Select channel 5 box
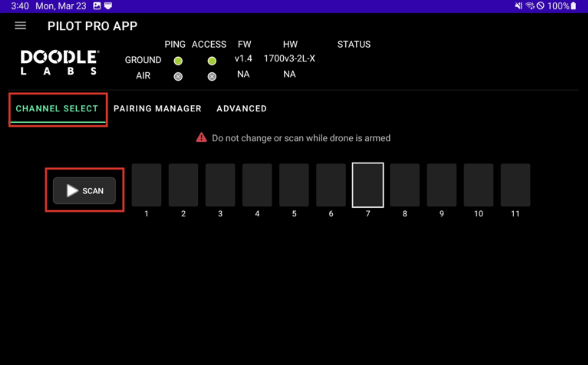 pos(294,185)
